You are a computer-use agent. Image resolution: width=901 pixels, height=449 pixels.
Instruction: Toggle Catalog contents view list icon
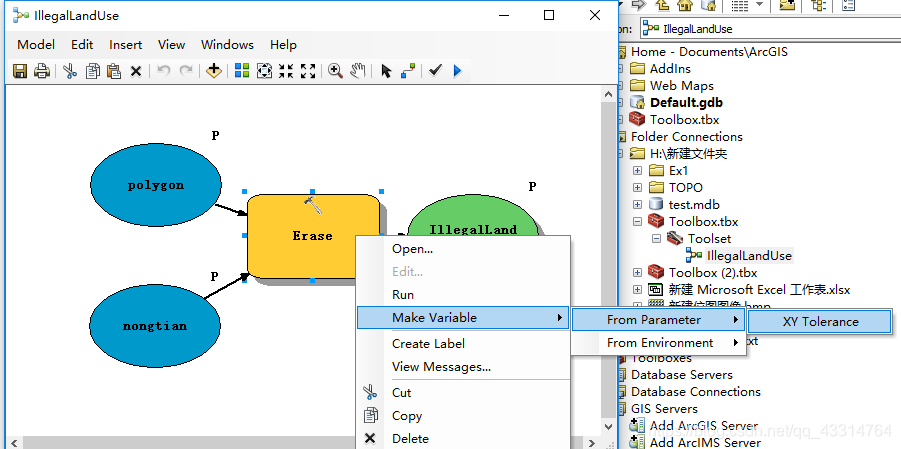point(740,5)
